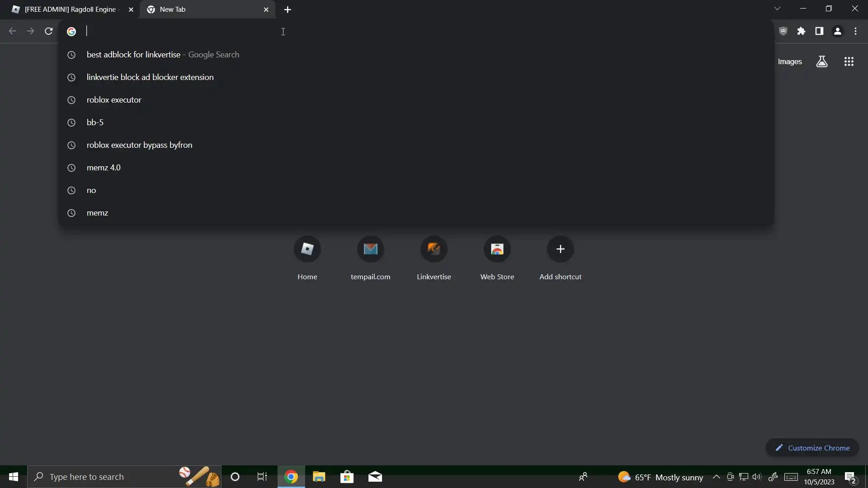Open the Linkvertise shortcut tile
868x488 pixels.
point(434,249)
